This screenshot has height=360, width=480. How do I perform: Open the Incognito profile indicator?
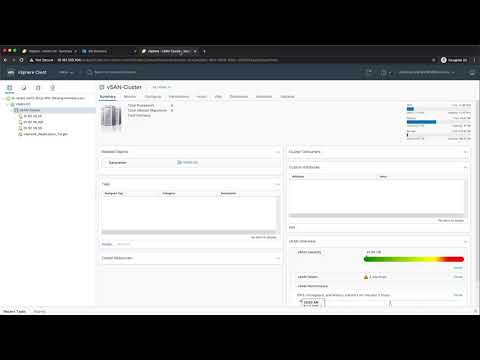point(454,60)
